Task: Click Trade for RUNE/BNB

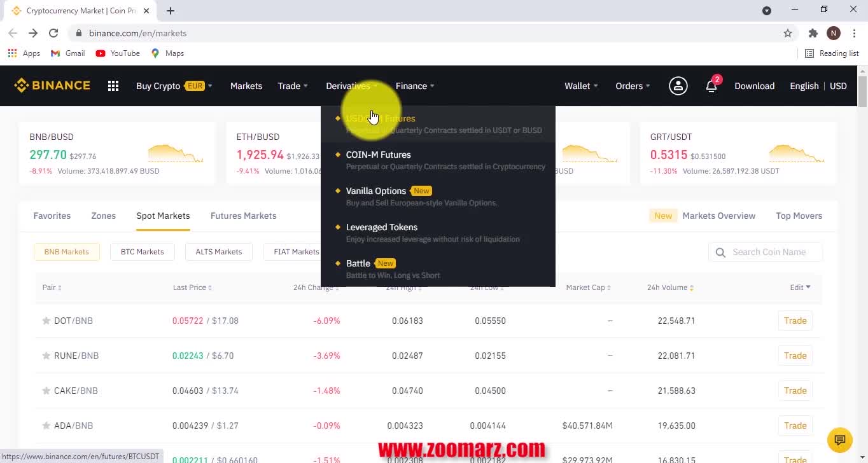Action: coord(795,356)
